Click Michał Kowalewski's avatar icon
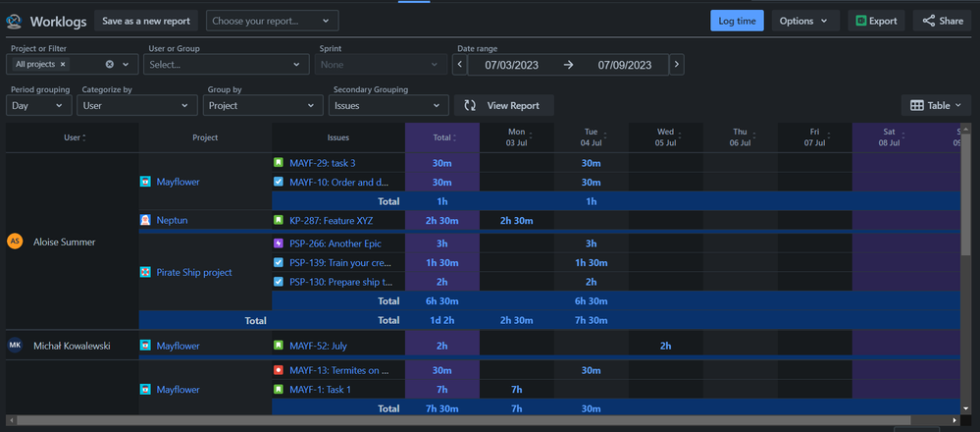The width and height of the screenshot is (980, 432). (15, 346)
